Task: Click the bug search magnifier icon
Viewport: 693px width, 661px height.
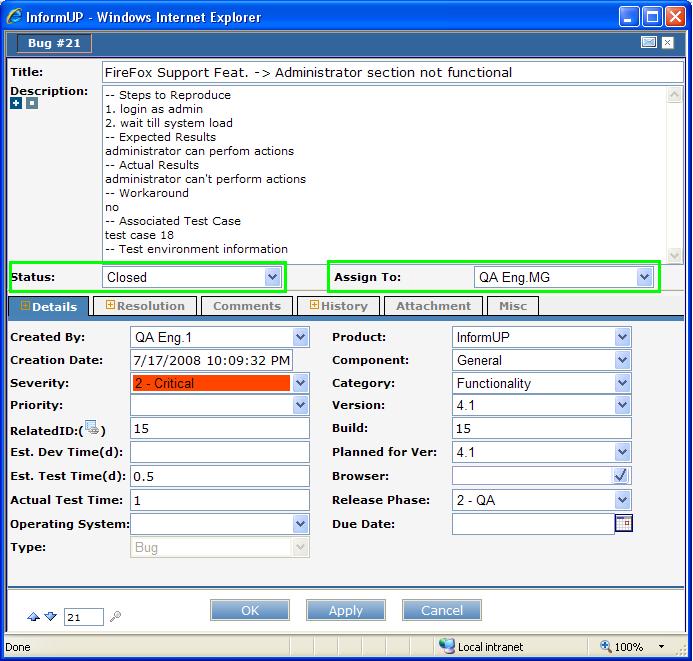Action: click(x=115, y=616)
